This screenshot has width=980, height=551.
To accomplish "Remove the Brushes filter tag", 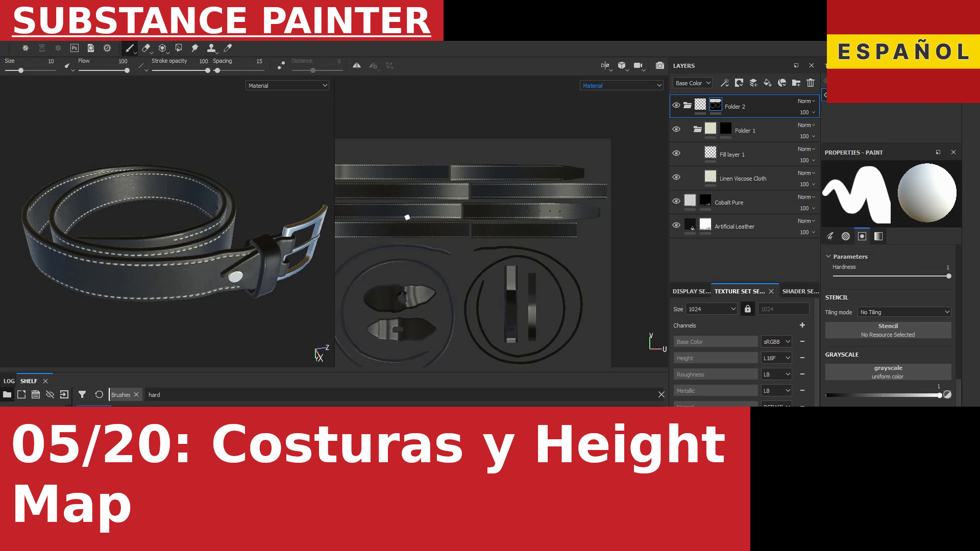I will 136,394.
